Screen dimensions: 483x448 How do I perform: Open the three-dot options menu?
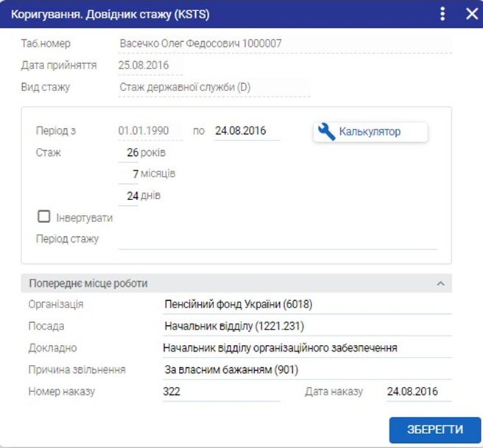[x=443, y=14]
